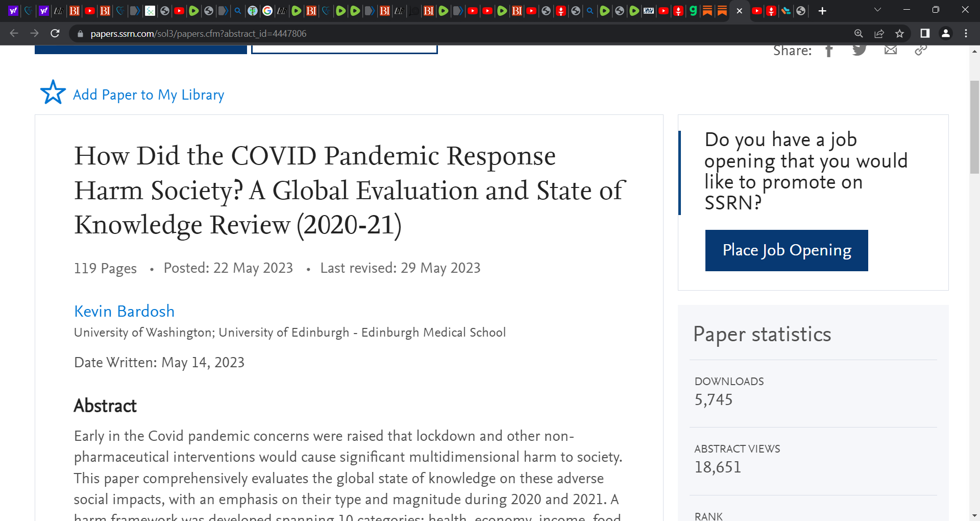Viewport: 980px width, 521px height.
Task: Click the 'Share:' label
Action: tap(792, 51)
